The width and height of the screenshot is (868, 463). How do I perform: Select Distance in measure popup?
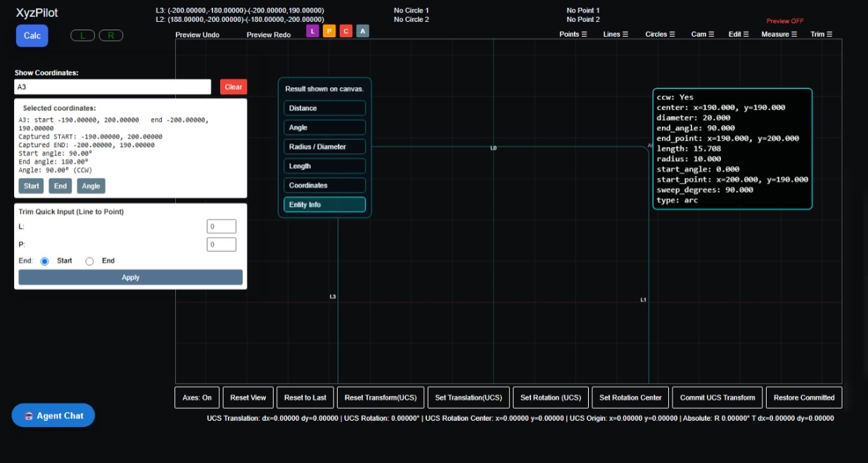[325, 108]
